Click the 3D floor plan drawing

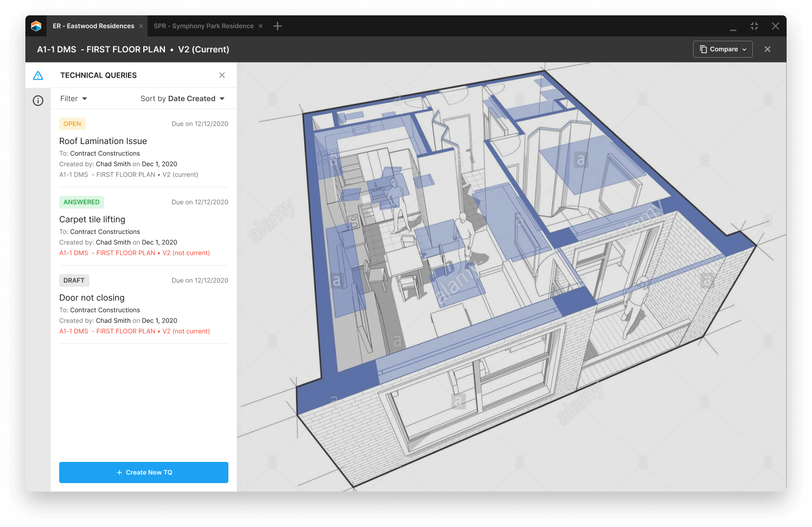click(511, 277)
